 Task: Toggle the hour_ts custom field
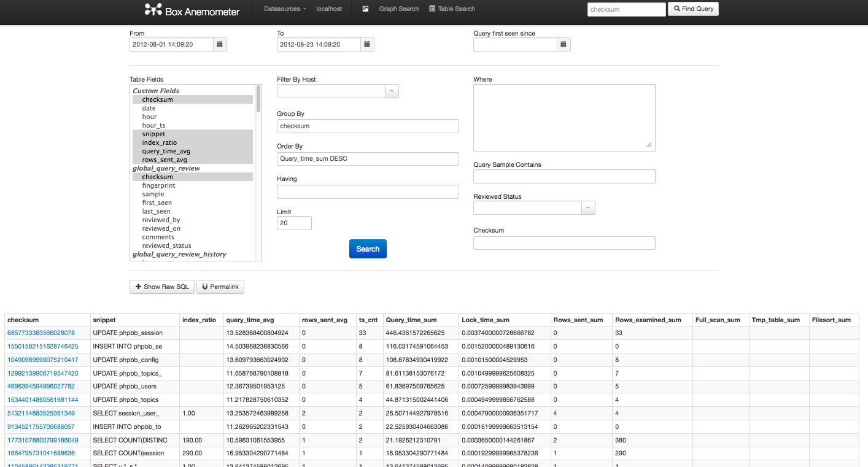click(153, 125)
